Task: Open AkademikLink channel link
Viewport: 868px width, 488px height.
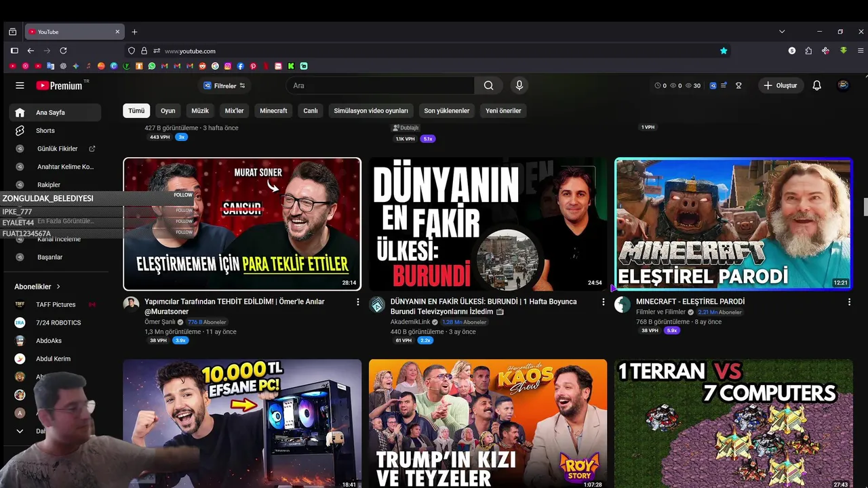Action: point(410,322)
